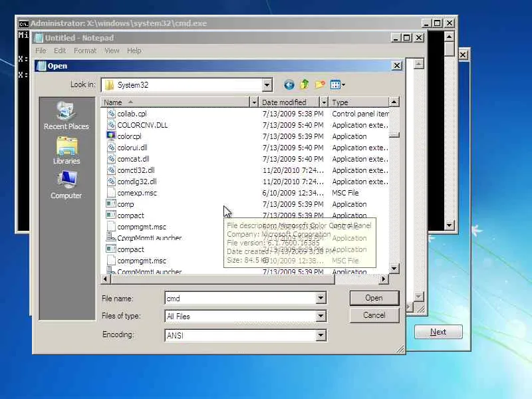Open Notepad's File menu
Screen dimensions: 532x399
coord(41,51)
